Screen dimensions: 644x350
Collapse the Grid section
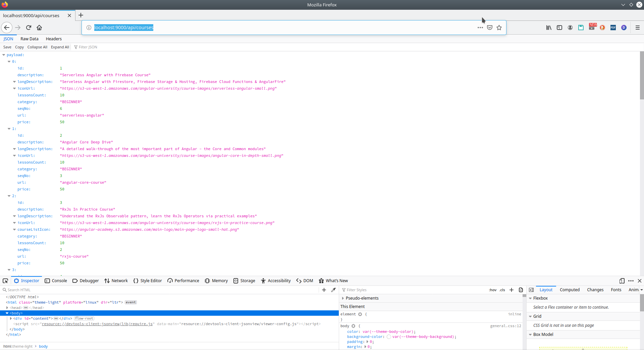pos(530,316)
